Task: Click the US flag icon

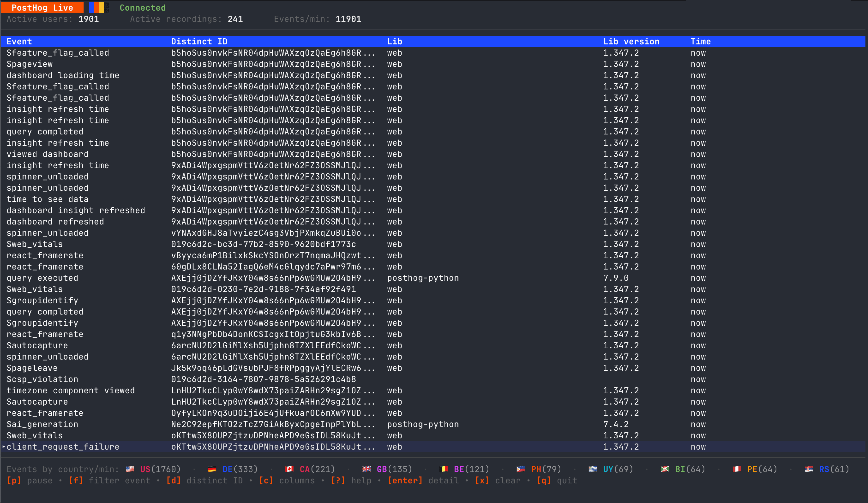Action: click(x=130, y=469)
